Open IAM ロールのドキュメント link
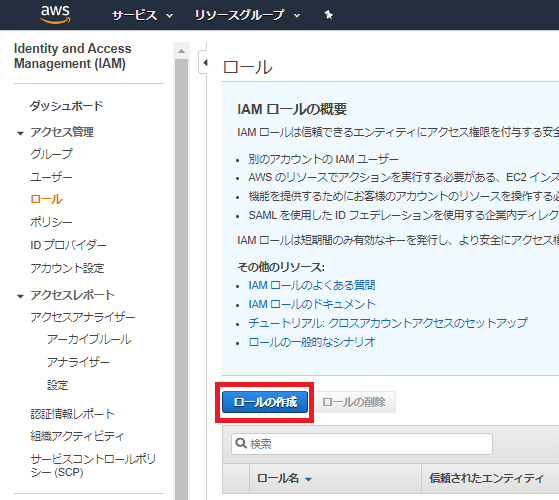The height and width of the screenshot is (500, 559). coord(312,304)
